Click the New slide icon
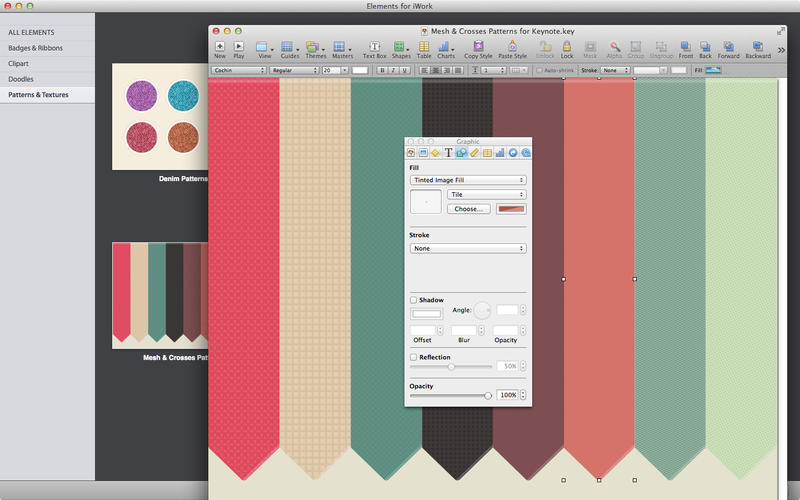This screenshot has height=500, width=800. [x=219, y=47]
